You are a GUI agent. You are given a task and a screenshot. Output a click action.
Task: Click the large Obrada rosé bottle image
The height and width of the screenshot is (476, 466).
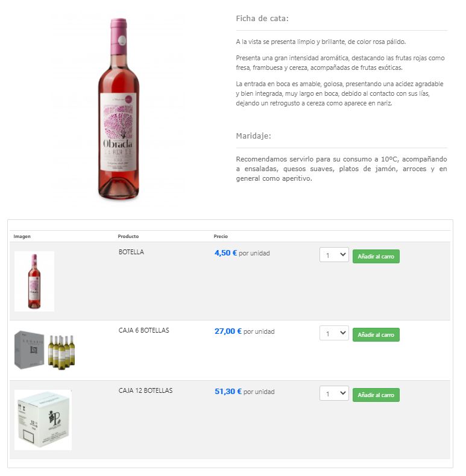coord(119,108)
